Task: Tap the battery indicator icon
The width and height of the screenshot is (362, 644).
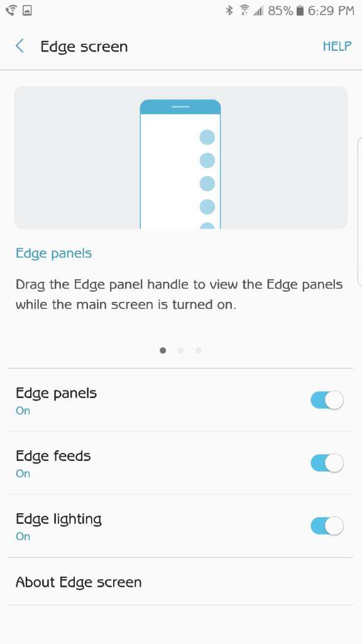Action: [300, 11]
